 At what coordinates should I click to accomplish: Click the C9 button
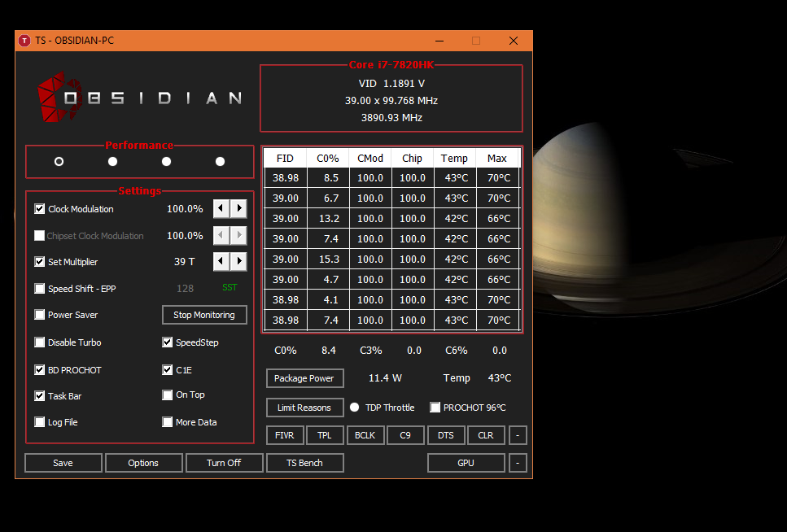click(x=405, y=435)
